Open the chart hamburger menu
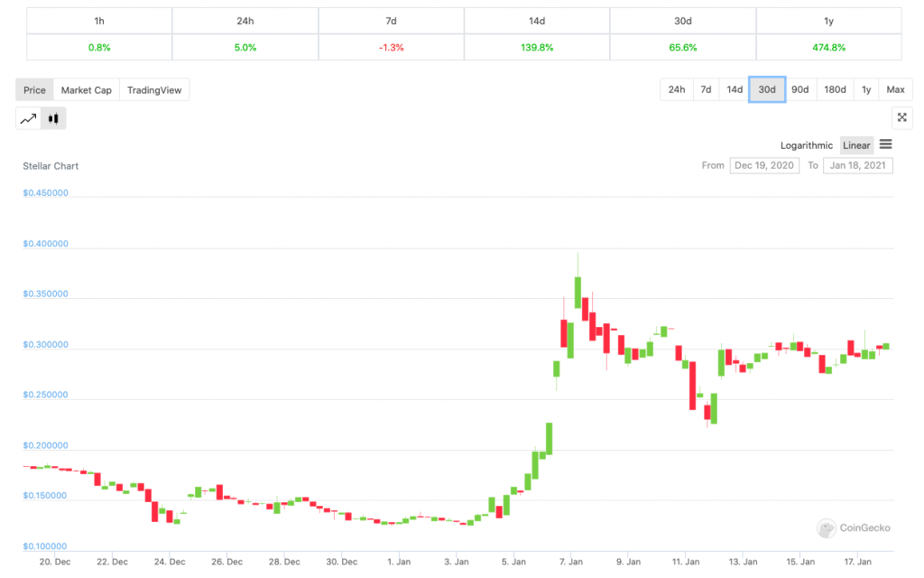Screen dimensions: 924x578 (885, 144)
